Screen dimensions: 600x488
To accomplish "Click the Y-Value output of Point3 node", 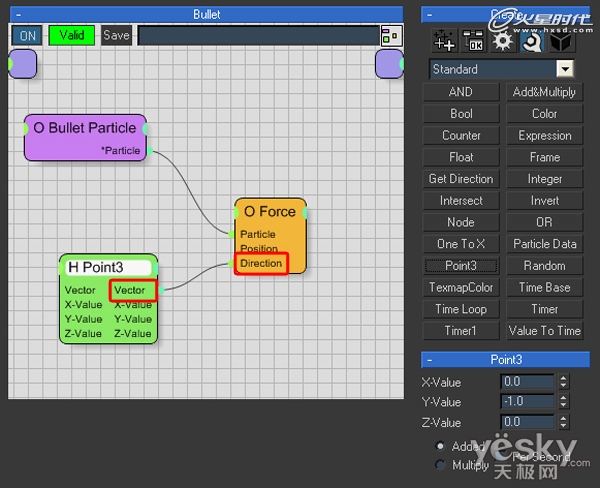I will pos(133,319).
